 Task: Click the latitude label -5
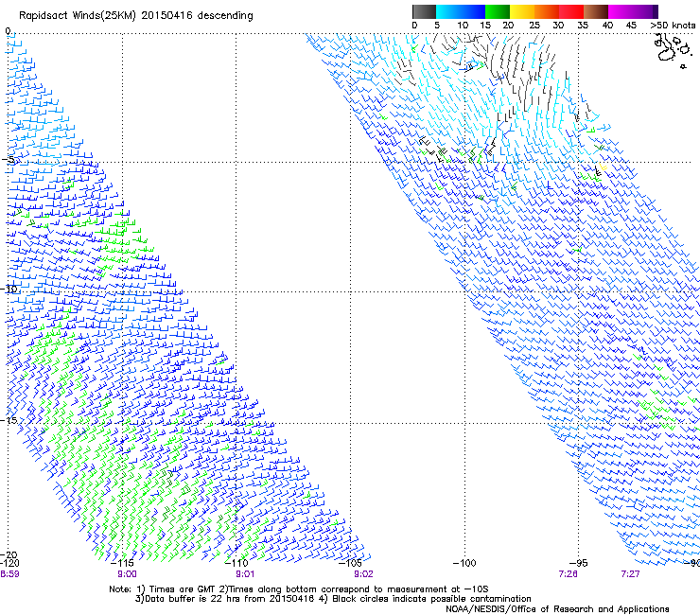(x=9, y=160)
